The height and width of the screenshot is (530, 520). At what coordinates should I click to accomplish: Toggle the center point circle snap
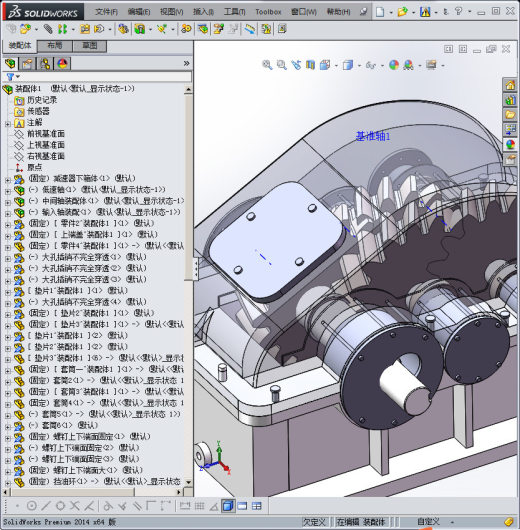point(31,506)
